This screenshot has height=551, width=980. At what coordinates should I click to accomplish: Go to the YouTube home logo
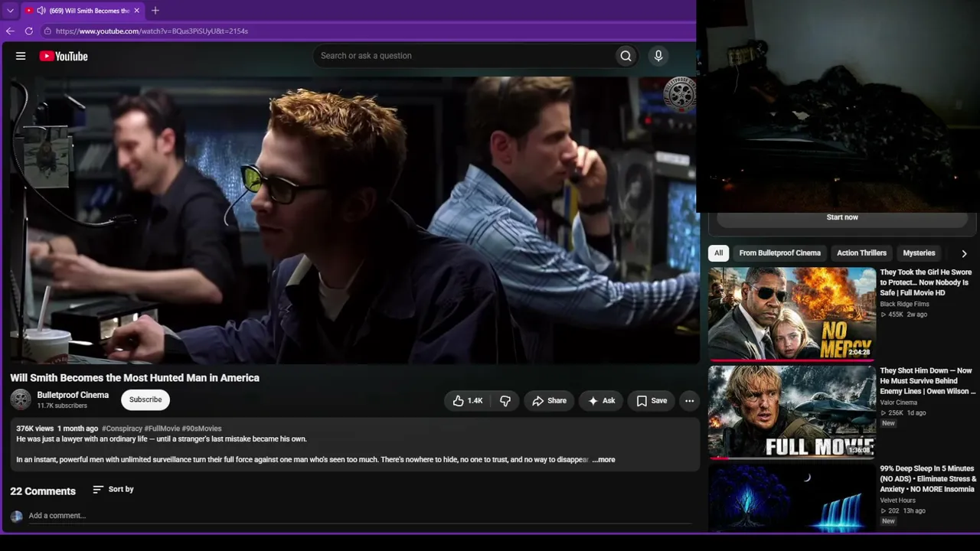click(64, 56)
